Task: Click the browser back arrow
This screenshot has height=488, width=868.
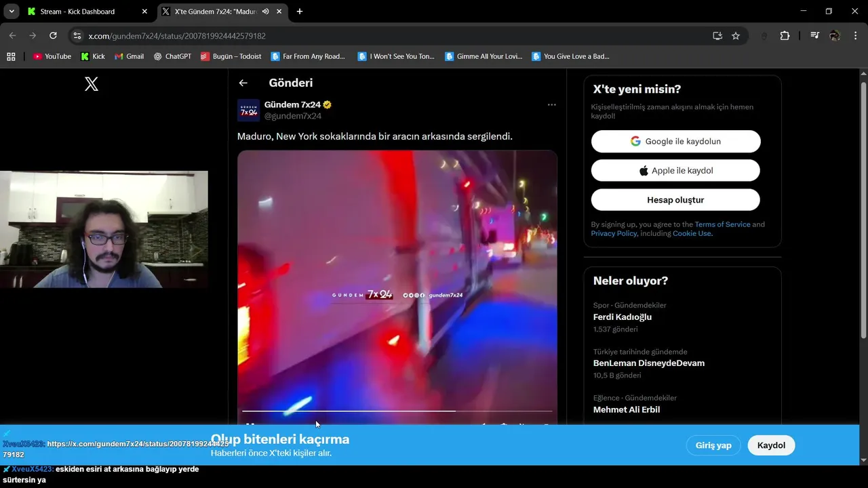Action: [12, 35]
